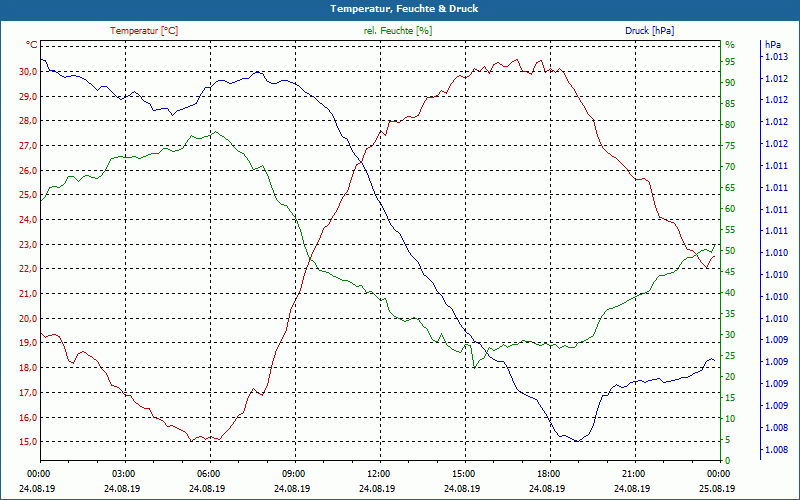800x500 pixels.
Task: Select the green rel. Feuchte [%] legend label
Action: click(397, 31)
